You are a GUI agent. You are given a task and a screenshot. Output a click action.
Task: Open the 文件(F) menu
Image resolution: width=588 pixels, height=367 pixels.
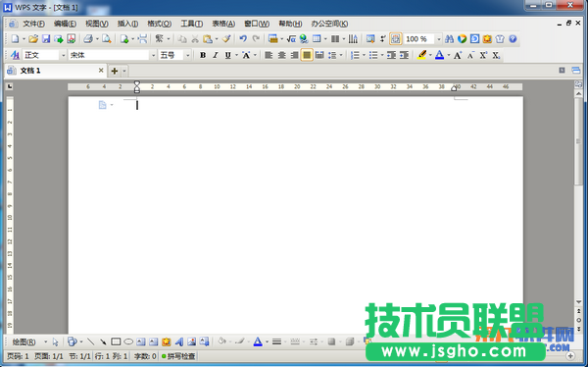(x=33, y=24)
